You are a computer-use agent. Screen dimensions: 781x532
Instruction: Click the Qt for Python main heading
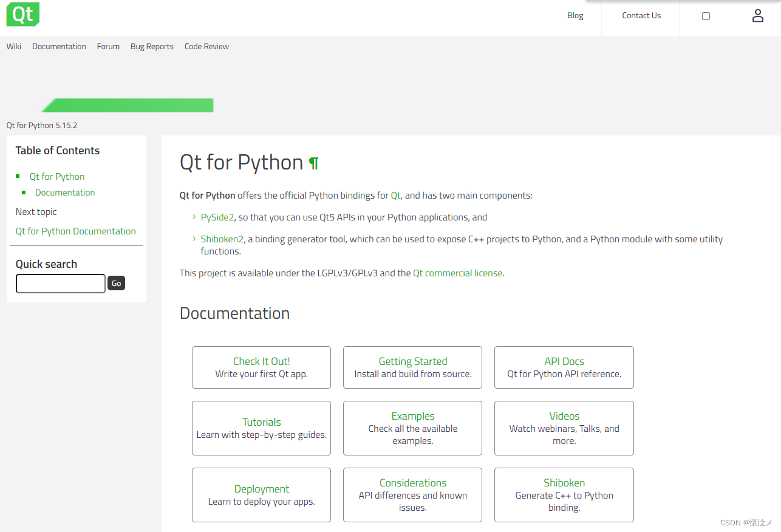click(x=242, y=163)
